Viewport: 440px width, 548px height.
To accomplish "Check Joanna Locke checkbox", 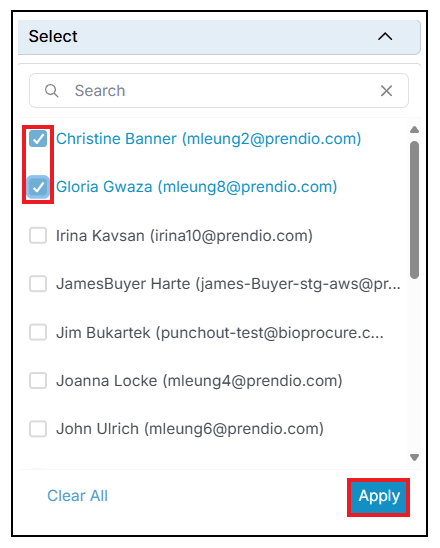I will click(38, 381).
